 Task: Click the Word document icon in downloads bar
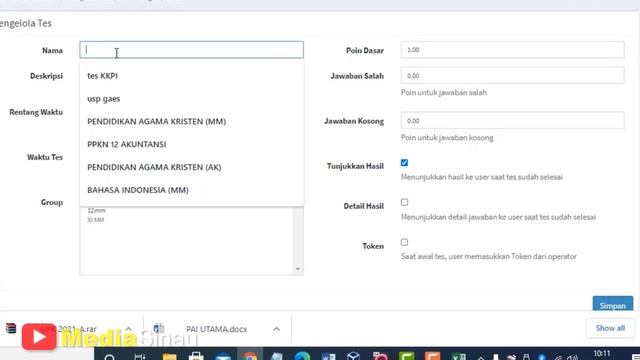tap(159, 328)
